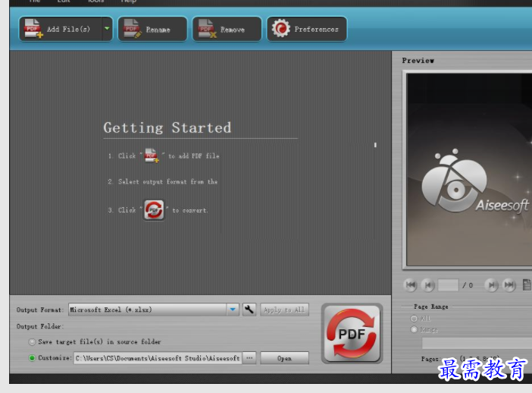532x393 pixels.
Task: Select Save target file(s) in source folder
Action: (x=32, y=341)
